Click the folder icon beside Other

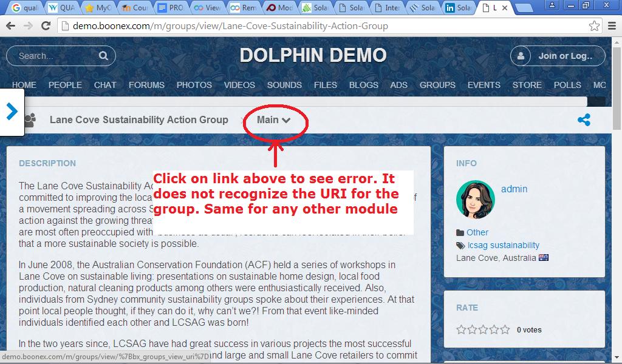(x=460, y=232)
